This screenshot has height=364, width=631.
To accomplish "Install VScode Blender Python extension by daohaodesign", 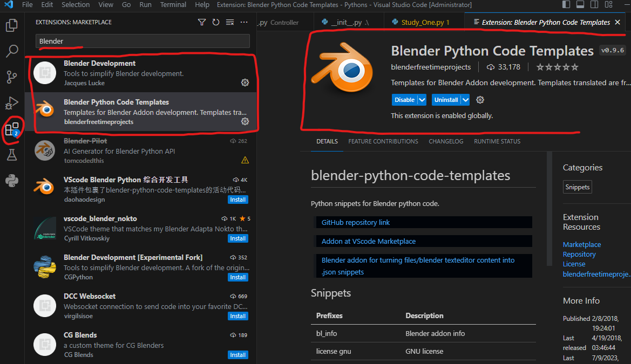I will click(x=238, y=200).
